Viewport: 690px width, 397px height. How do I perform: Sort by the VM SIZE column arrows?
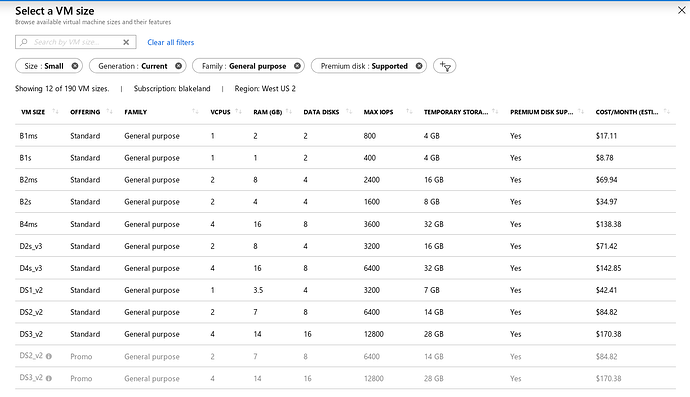pos(55,111)
